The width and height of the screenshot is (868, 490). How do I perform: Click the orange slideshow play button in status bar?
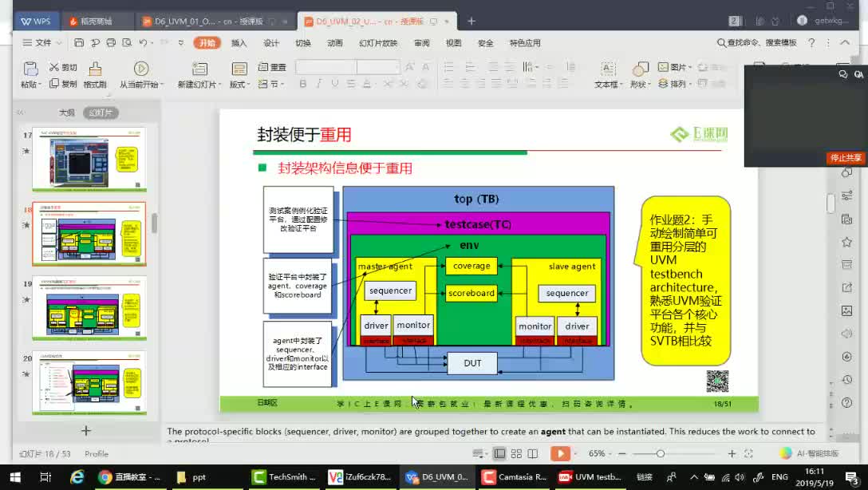point(560,453)
